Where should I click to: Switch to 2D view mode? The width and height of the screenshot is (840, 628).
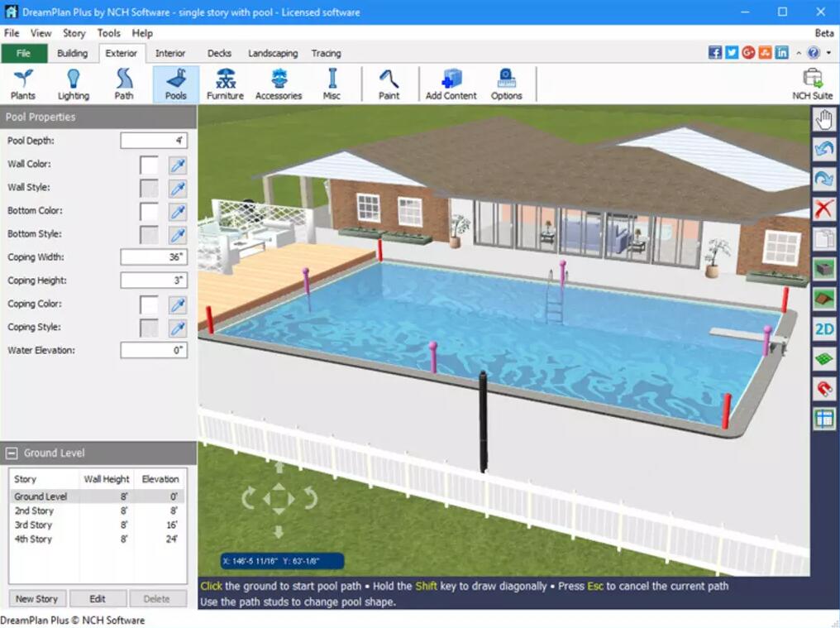pyautogui.click(x=823, y=328)
